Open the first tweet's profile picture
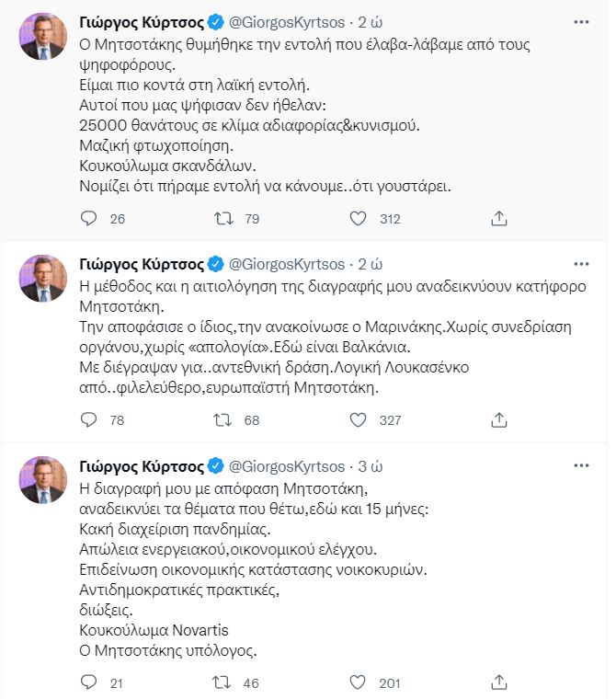Image resolution: width=616 pixels, height=699 pixels. (42, 37)
